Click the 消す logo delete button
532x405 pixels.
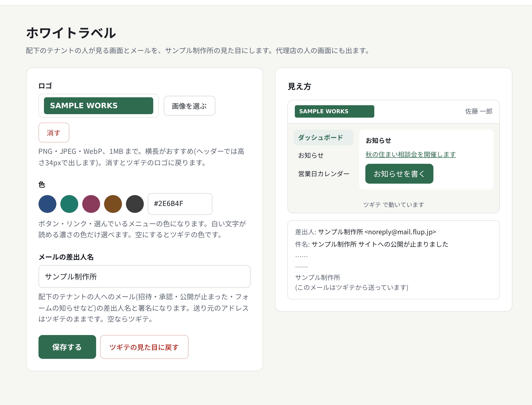(54, 133)
